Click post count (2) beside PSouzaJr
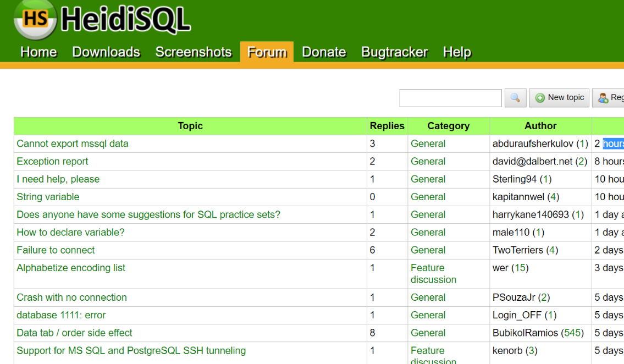 [x=544, y=297]
